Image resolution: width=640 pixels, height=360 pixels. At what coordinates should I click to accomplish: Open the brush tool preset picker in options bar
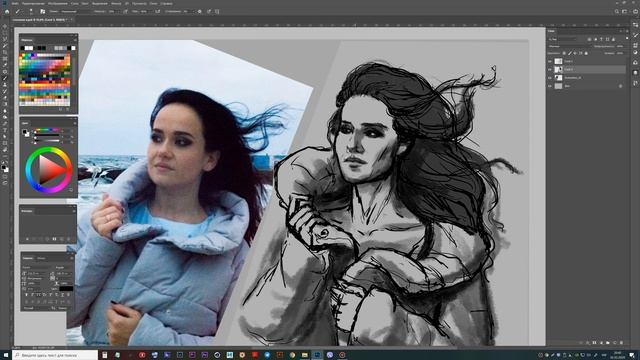click(19, 11)
